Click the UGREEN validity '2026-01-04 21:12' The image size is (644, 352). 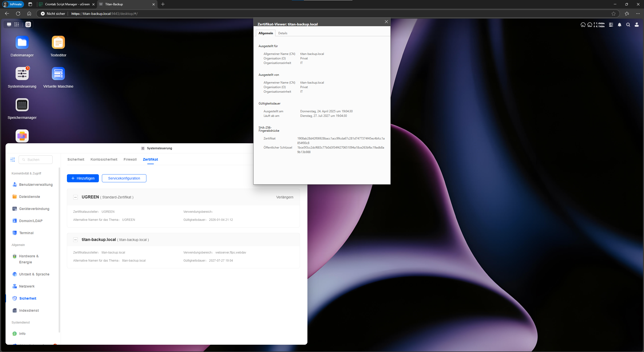coord(221,220)
